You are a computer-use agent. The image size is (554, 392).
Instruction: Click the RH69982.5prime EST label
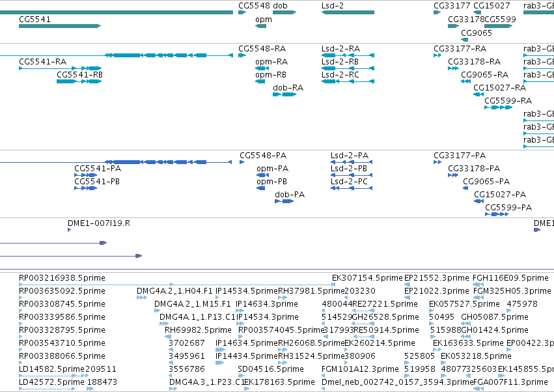(x=198, y=330)
